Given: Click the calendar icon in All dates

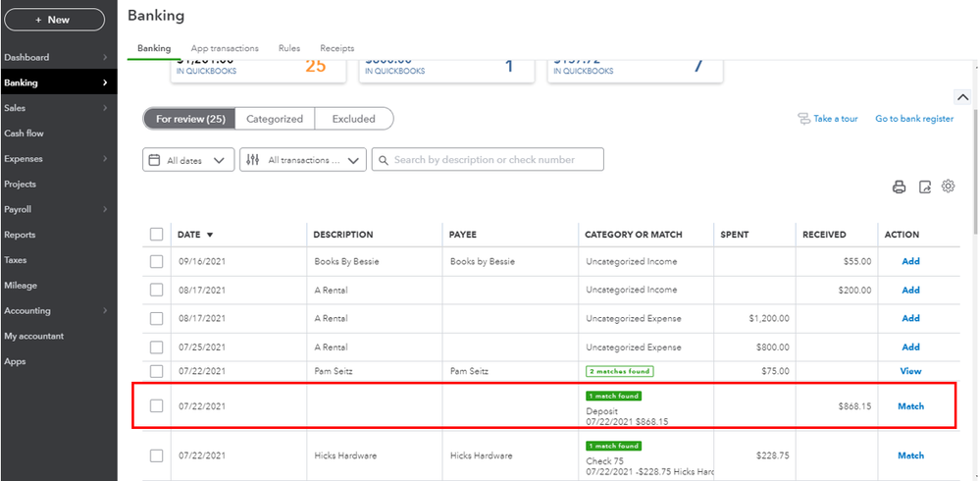Looking at the screenshot, I should coord(154,159).
